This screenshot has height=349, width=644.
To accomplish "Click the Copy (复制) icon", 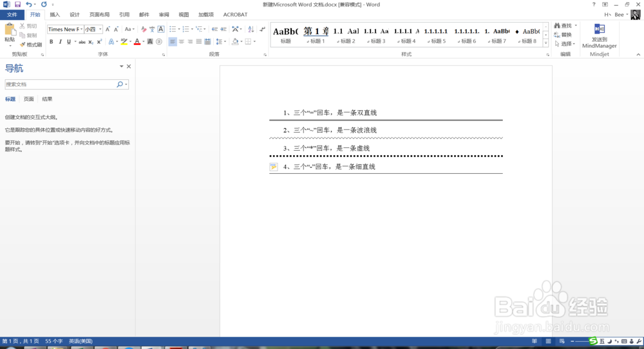I will [x=22, y=35].
